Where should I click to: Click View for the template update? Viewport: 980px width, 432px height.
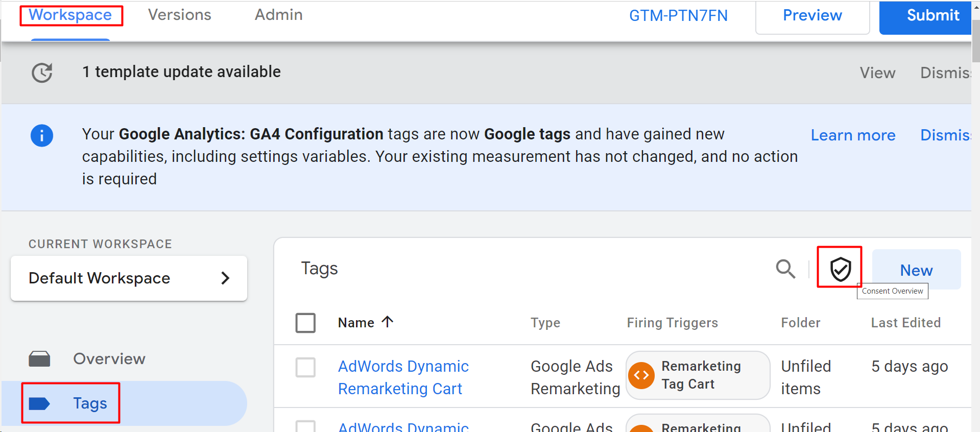tap(877, 73)
